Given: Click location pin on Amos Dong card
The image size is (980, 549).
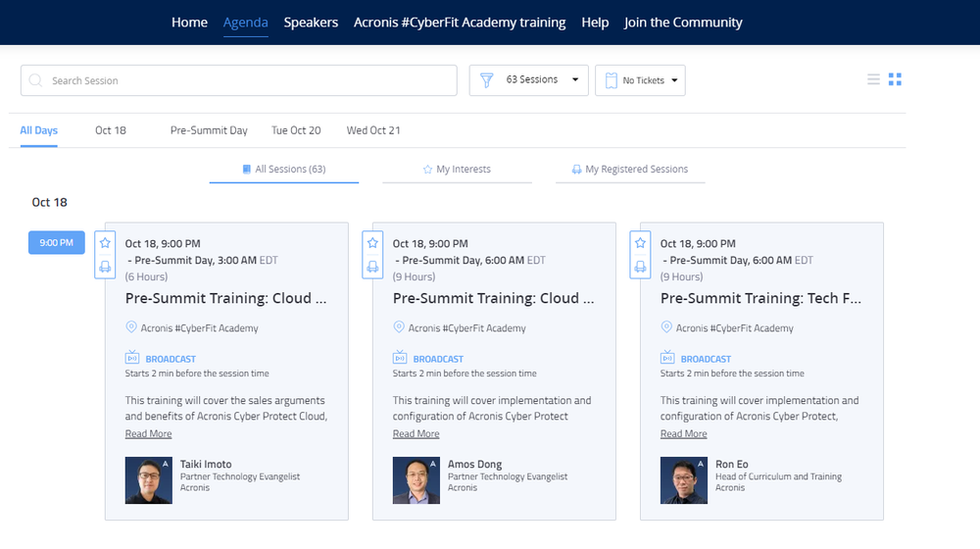Looking at the screenshot, I should [x=398, y=327].
